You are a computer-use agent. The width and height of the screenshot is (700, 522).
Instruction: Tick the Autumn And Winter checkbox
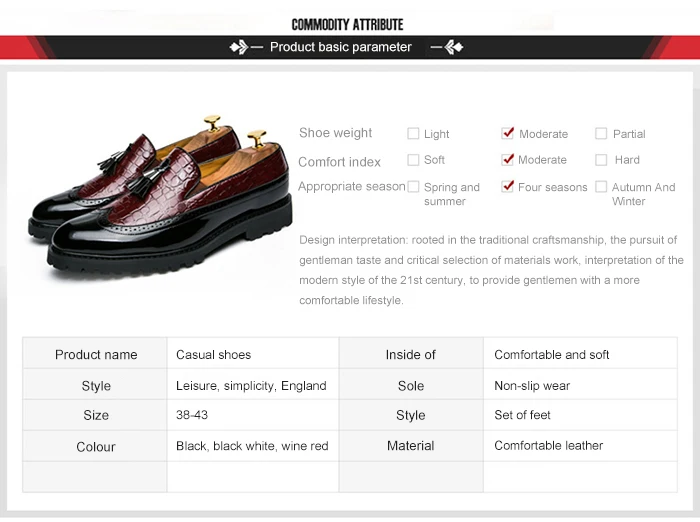pos(601,186)
